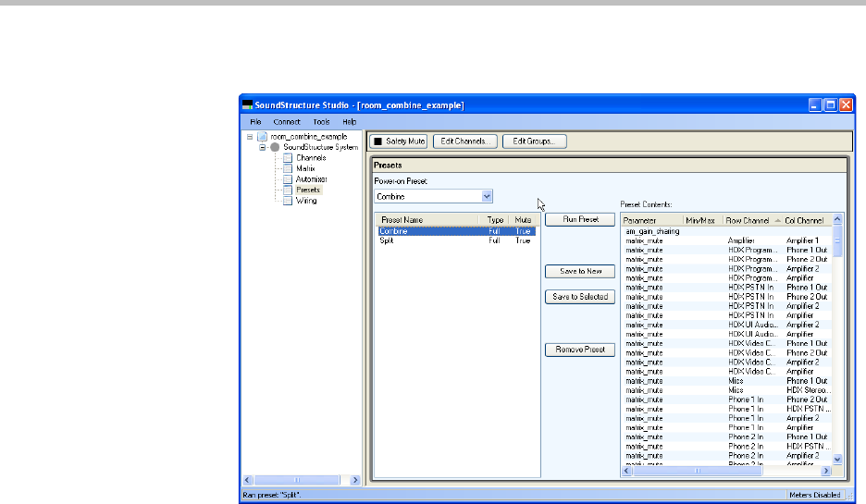This screenshot has height=504, width=866.
Task: Click the SoundStructure Studio title bar icon
Action: coord(247,105)
